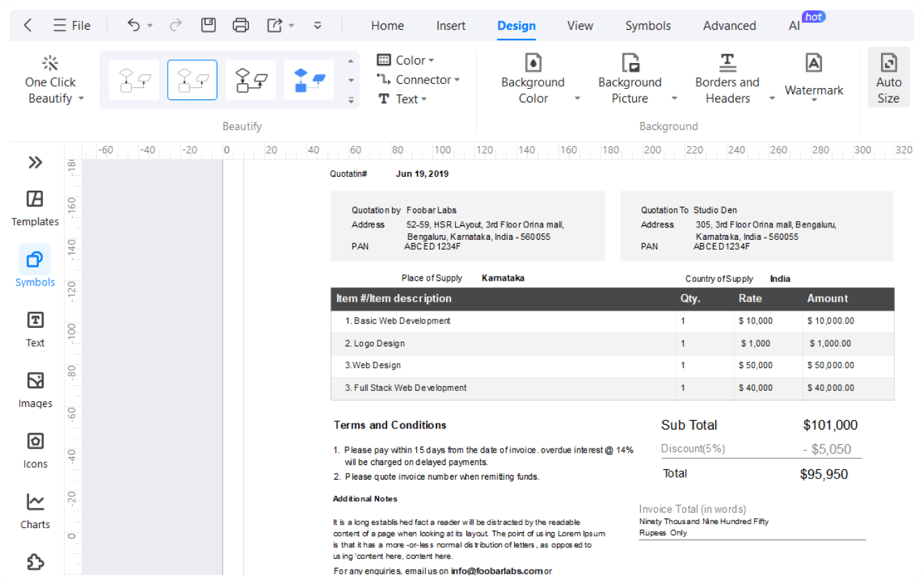The height and width of the screenshot is (585, 924).
Task: Click the '$ 50,000.00' amount cell
Action: click(x=830, y=365)
